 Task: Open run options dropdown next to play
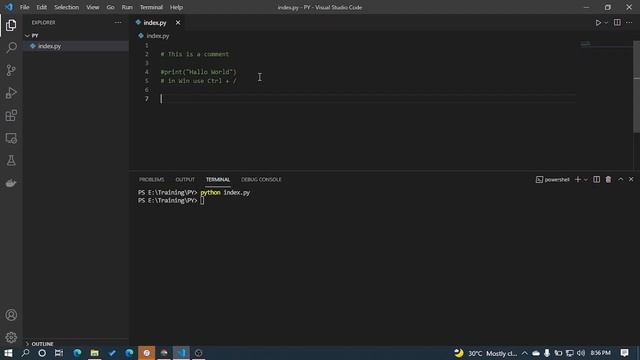(606, 23)
